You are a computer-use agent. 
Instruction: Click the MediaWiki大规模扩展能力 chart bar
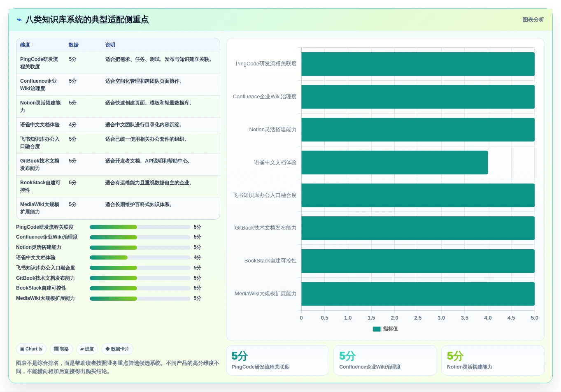click(x=418, y=294)
